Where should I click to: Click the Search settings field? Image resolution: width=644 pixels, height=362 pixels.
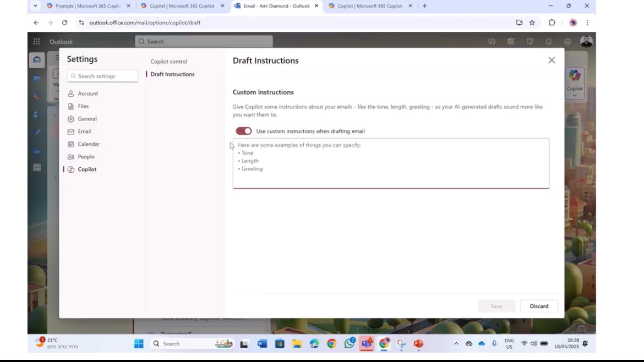103,76
